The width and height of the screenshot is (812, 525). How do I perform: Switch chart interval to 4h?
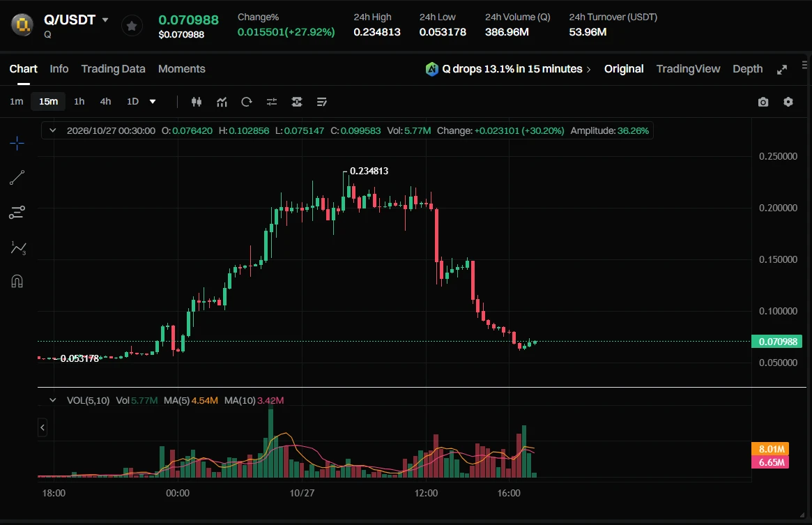(x=106, y=102)
